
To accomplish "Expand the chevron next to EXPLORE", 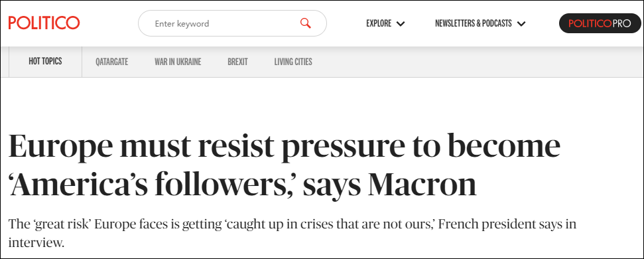I will click(x=401, y=24).
